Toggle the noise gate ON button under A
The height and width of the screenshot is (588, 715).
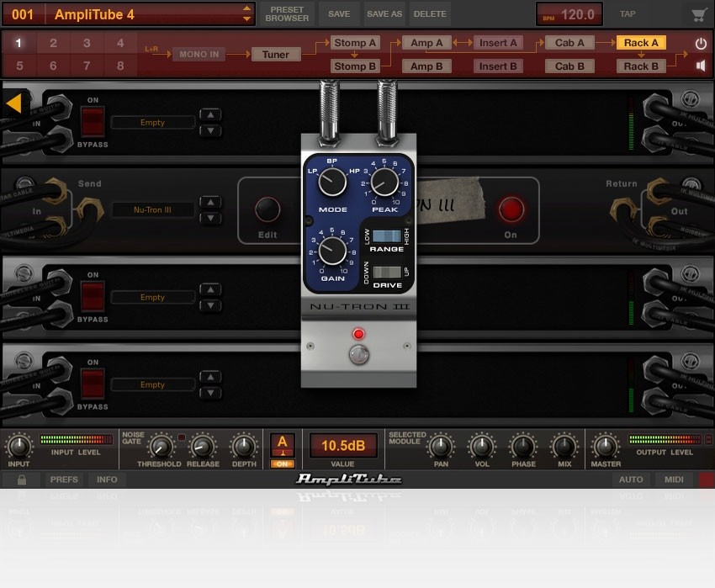coord(283,464)
